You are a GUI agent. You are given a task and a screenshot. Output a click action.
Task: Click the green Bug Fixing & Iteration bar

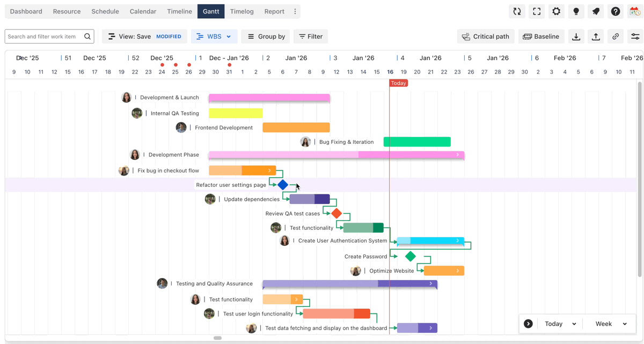417,142
